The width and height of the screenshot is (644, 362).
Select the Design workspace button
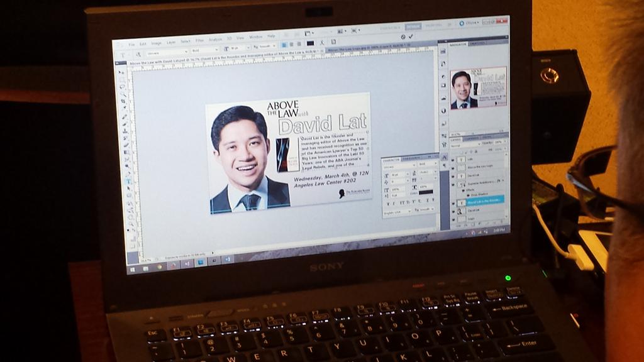(413, 26)
